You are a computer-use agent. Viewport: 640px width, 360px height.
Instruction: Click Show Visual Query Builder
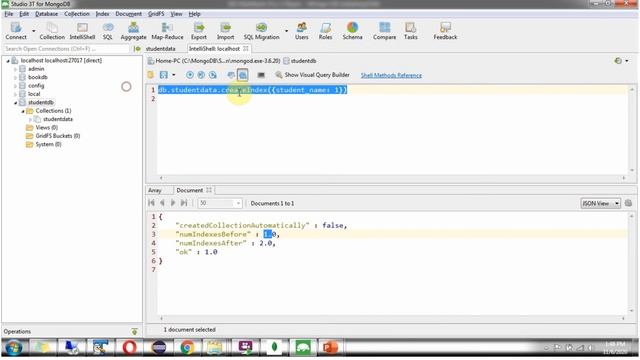click(312, 75)
